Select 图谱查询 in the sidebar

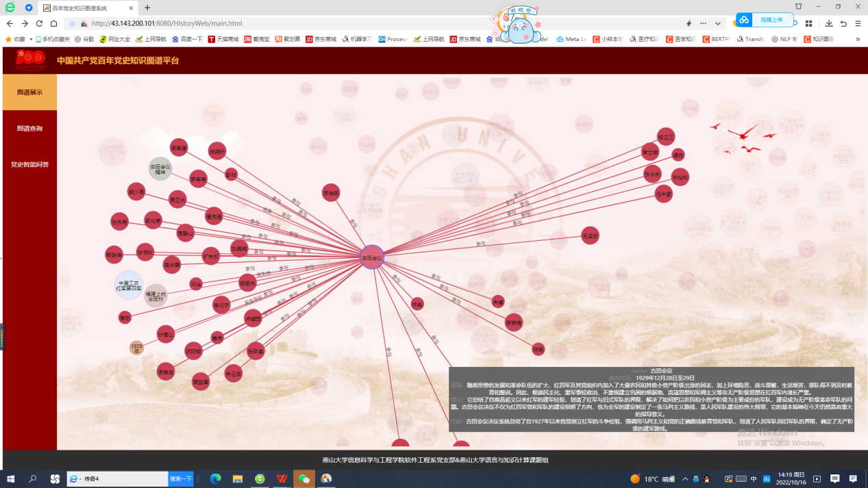point(29,128)
